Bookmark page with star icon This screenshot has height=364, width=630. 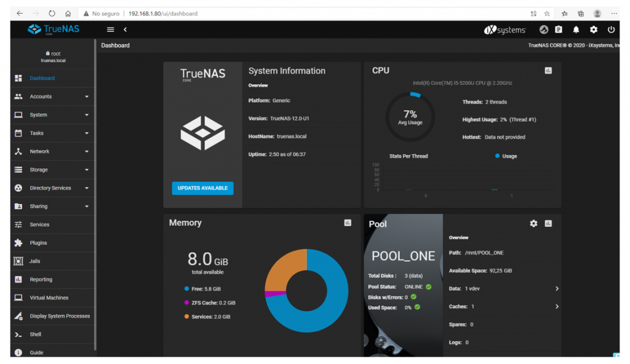(x=547, y=14)
